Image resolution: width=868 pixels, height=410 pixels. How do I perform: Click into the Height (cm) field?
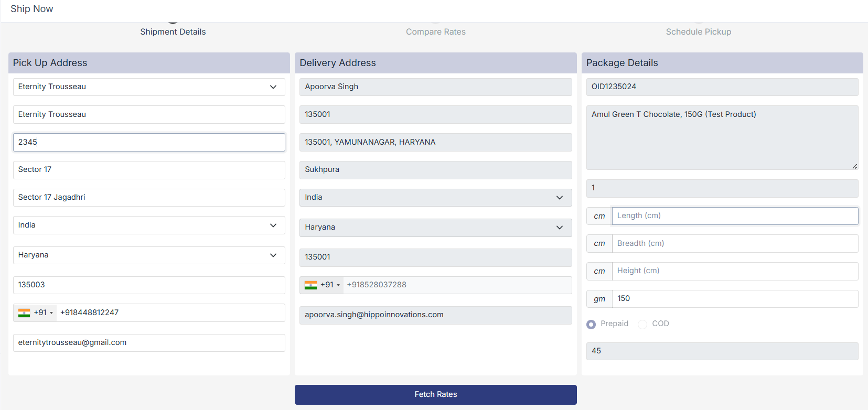coord(734,271)
